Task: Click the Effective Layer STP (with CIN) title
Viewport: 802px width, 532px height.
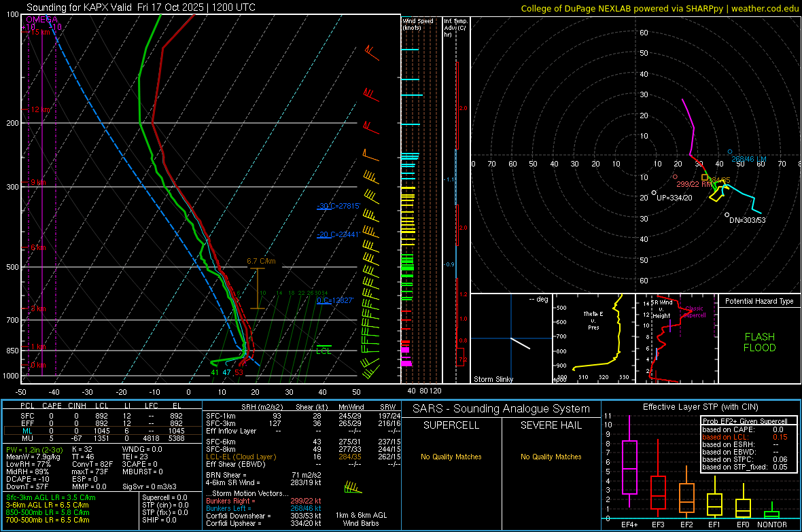Action: pos(700,407)
